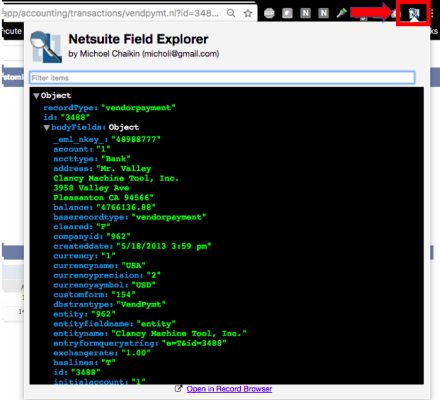Screen dimensions: 440x400
Task: Focus the Filter items search box
Action: [222, 78]
